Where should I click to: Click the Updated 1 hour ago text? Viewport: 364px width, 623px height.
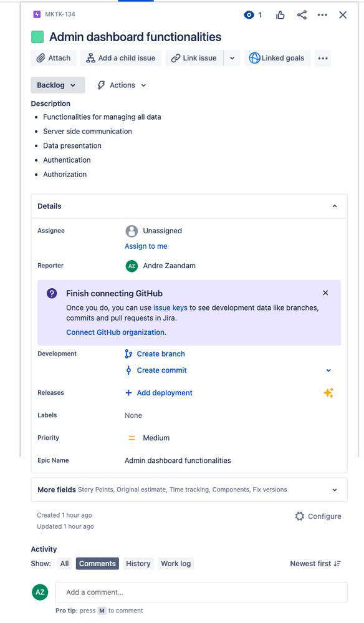pos(65,527)
